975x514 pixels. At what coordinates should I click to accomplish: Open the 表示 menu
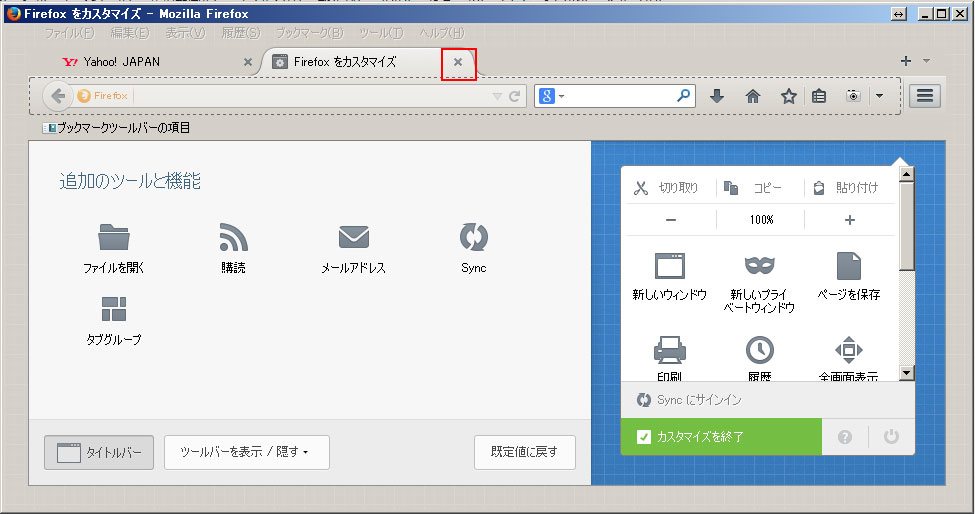[185, 33]
